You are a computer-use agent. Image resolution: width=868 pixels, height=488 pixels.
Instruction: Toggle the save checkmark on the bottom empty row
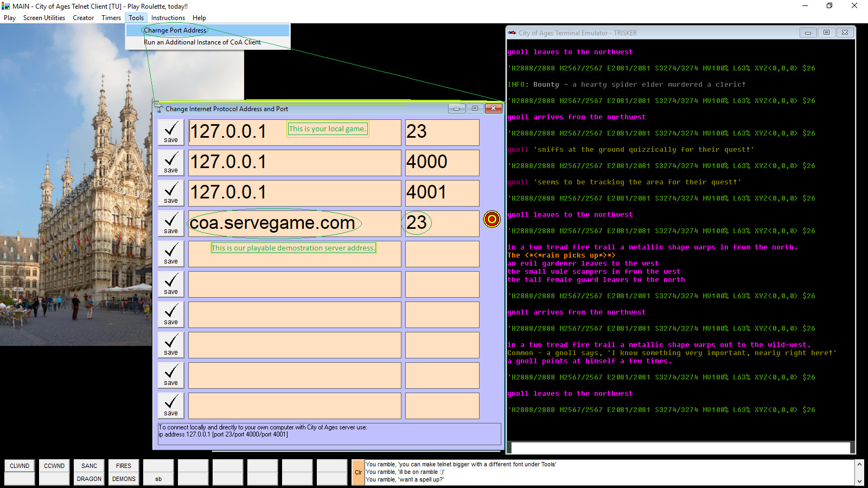[170, 405]
